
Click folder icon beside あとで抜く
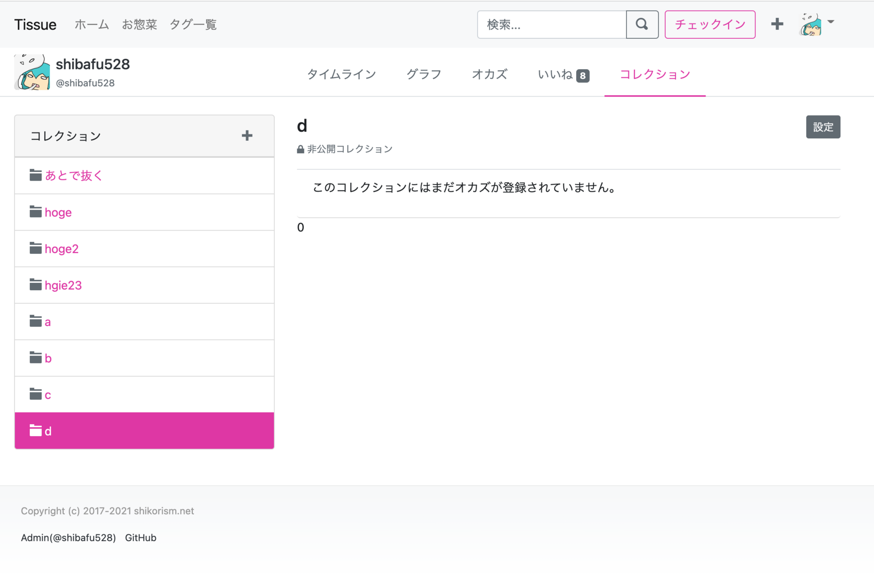click(35, 175)
